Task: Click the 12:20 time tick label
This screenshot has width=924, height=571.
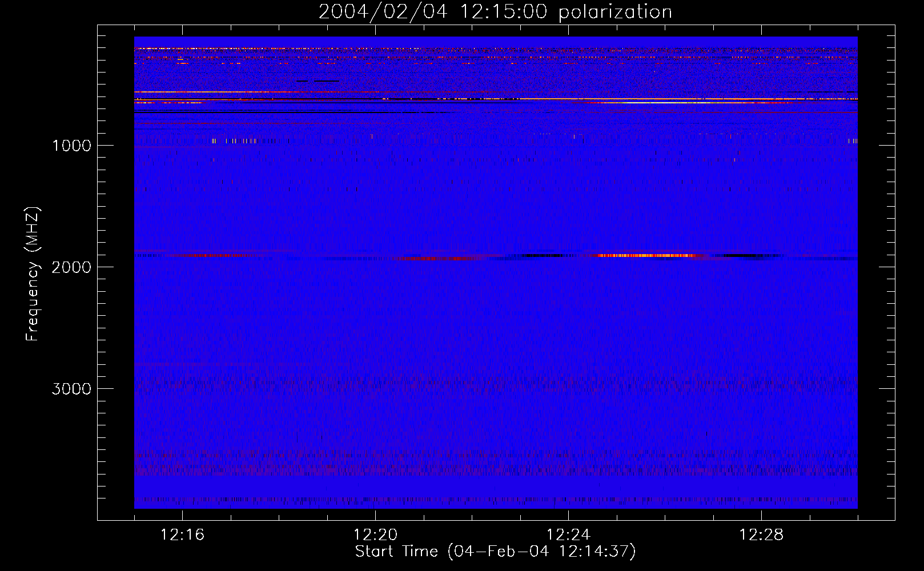Action: (x=375, y=535)
